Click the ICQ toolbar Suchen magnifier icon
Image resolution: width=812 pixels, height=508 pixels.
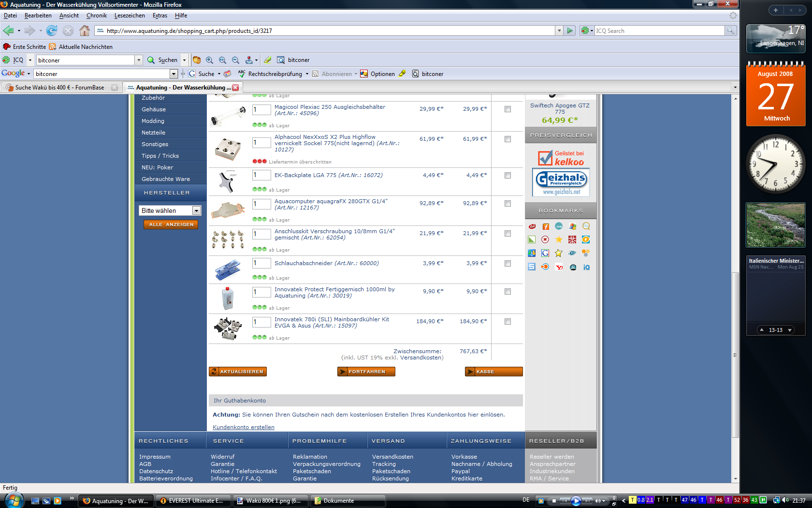point(151,60)
